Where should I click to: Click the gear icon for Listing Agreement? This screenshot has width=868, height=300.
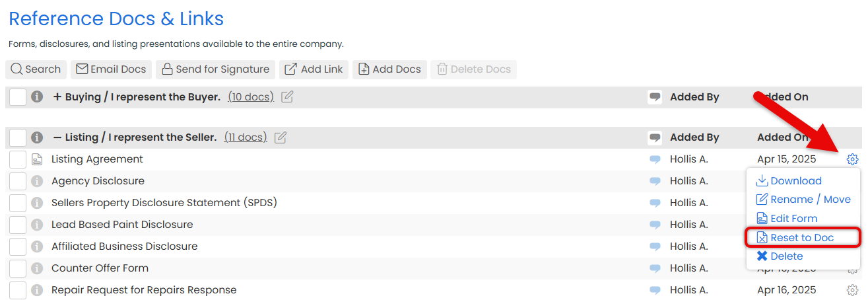852,159
